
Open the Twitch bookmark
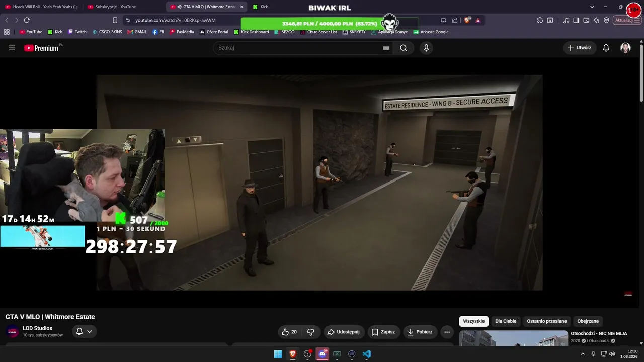(x=77, y=32)
